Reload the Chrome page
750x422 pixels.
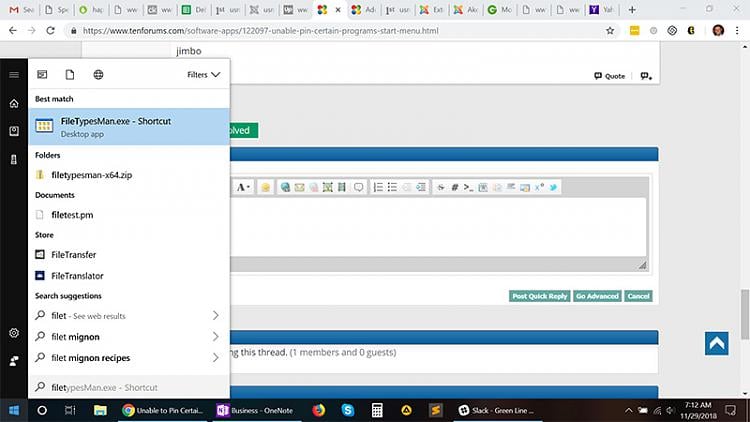[x=50, y=31]
